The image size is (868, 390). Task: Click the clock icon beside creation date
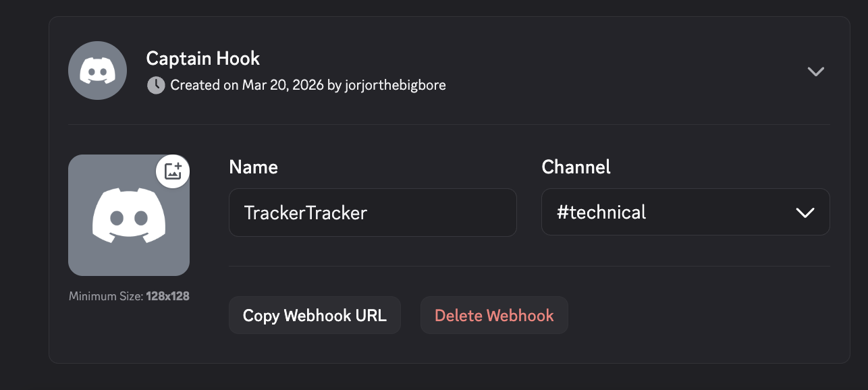[156, 85]
